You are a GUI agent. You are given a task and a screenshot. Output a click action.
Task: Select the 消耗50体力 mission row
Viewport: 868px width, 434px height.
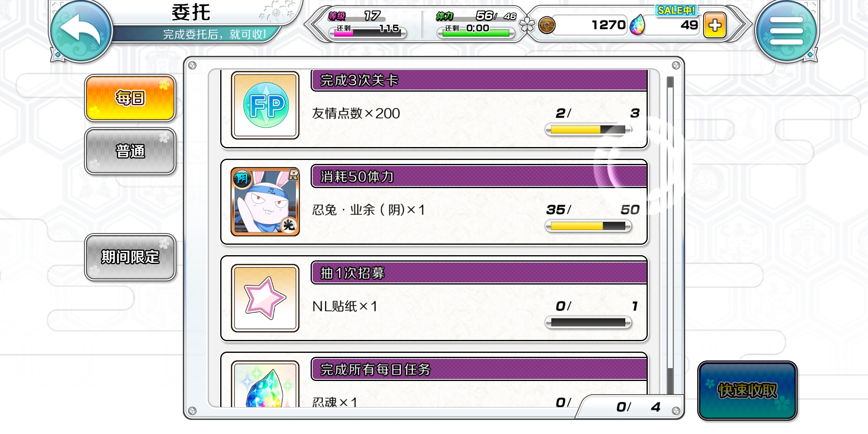point(434,202)
